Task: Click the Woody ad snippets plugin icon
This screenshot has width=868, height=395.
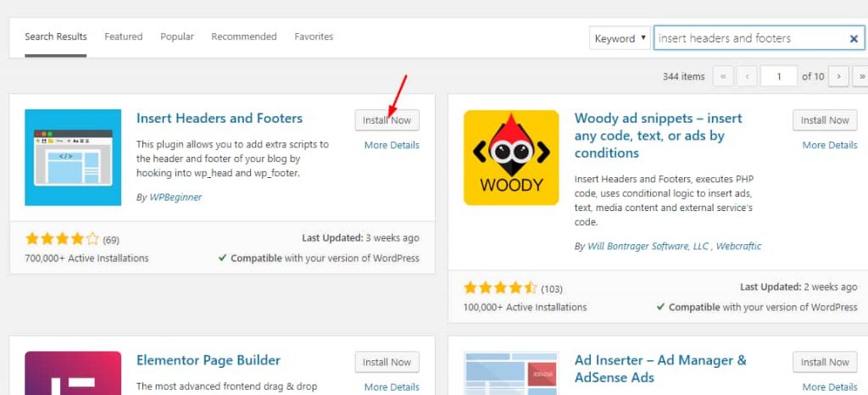Action: [x=511, y=158]
